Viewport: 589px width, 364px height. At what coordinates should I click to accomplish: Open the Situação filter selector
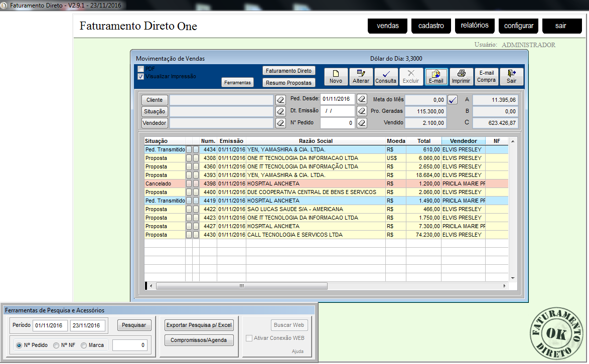coord(155,111)
